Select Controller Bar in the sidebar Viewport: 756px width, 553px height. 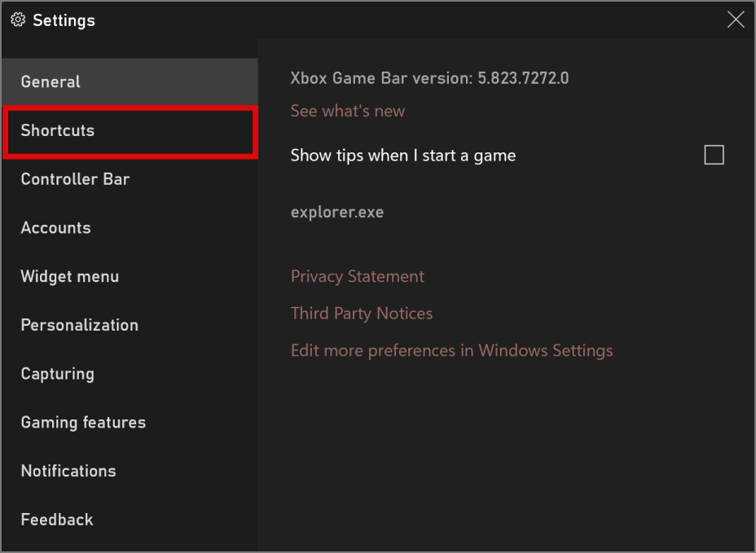[75, 179]
